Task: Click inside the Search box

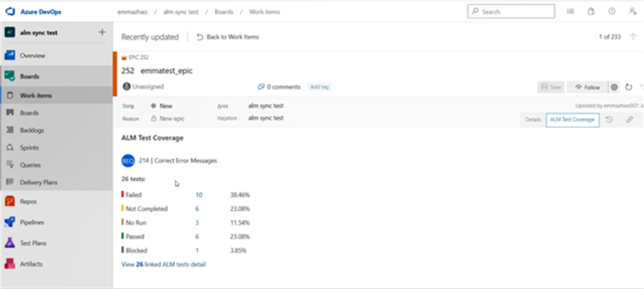Action: tap(511, 11)
